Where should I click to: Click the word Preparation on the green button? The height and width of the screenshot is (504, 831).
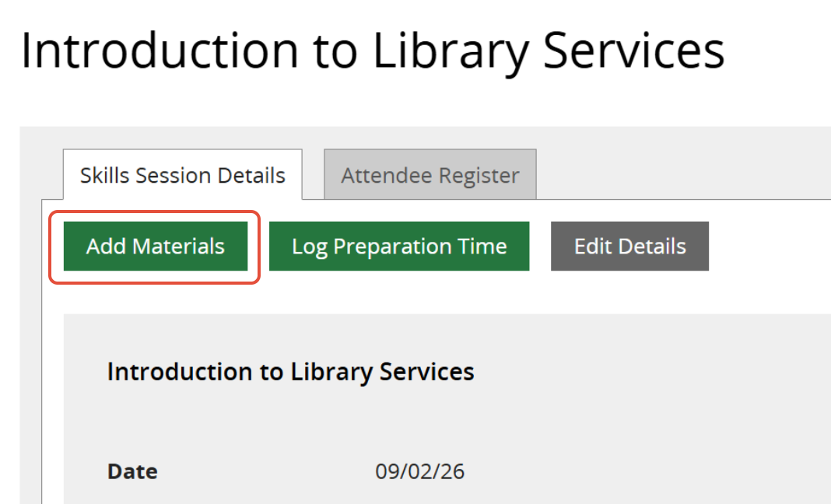pyautogui.click(x=400, y=247)
